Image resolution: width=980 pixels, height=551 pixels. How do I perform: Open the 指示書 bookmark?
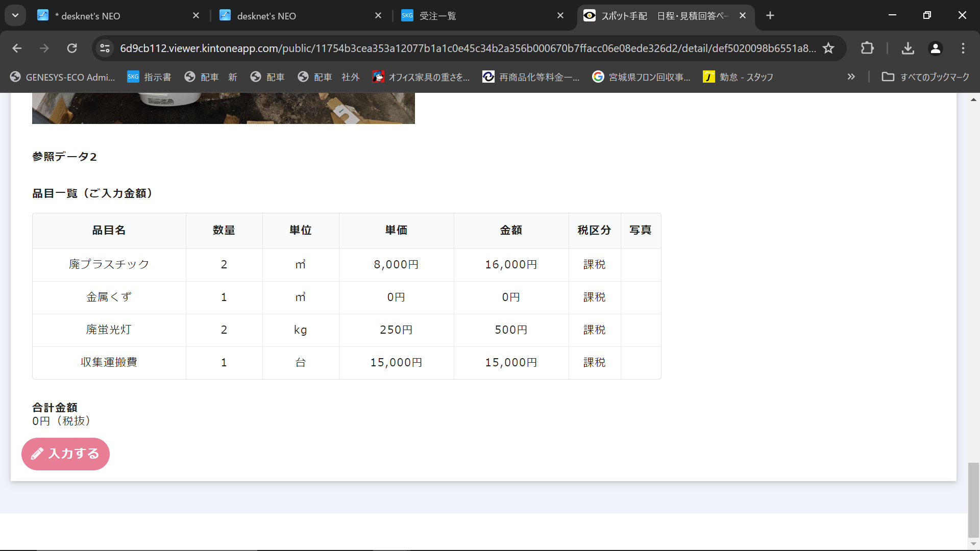click(149, 77)
